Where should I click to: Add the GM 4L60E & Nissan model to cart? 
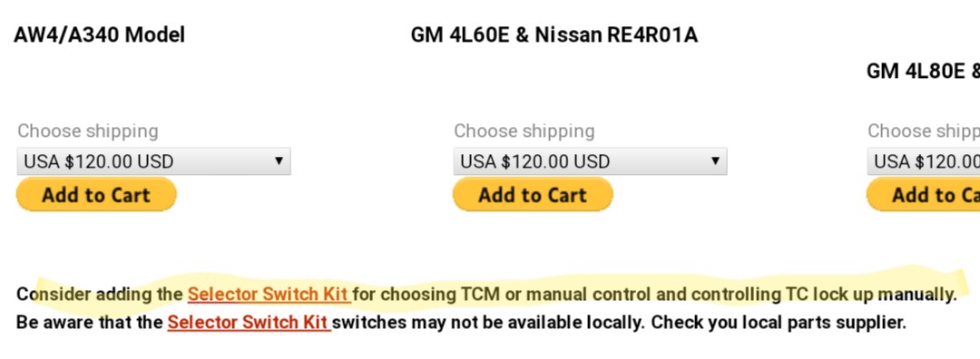(533, 195)
